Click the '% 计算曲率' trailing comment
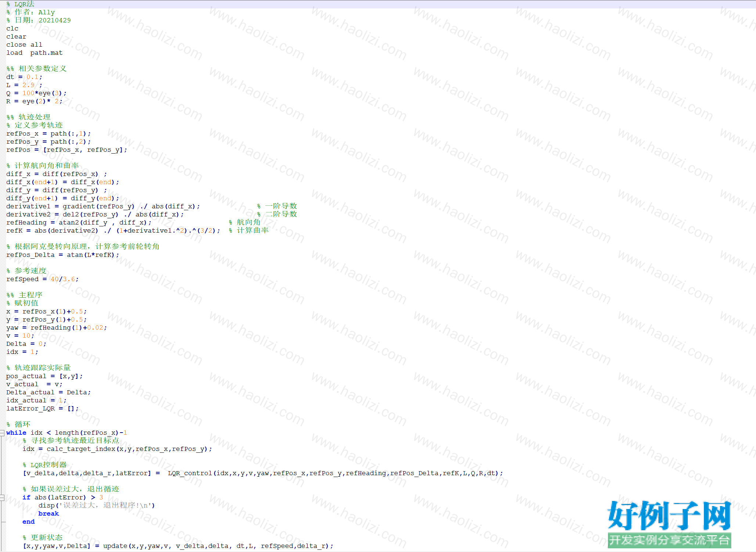The width and height of the screenshot is (756, 552). coord(249,230)
